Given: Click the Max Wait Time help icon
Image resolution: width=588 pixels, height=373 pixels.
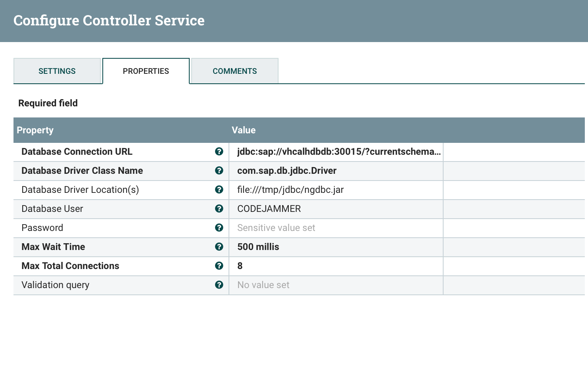Looking at the screenshot, I should click(219, 247).
